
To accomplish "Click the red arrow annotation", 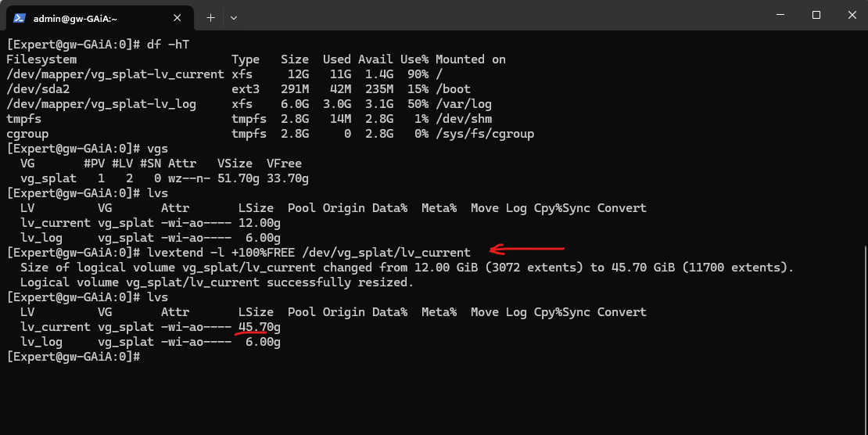I will (527, 250).
